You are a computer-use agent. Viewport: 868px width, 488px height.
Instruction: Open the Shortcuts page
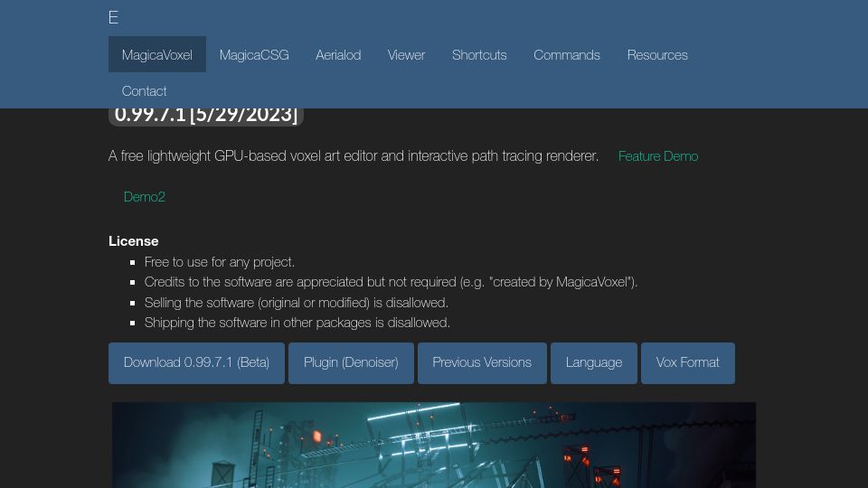[479, 54]
